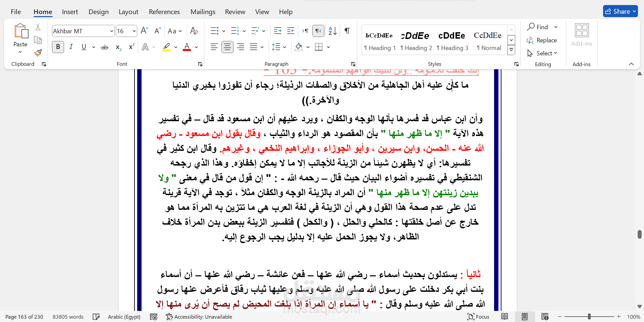644x322 pixels.
Task: Apply superscript formatting
Action: [131, 47]
